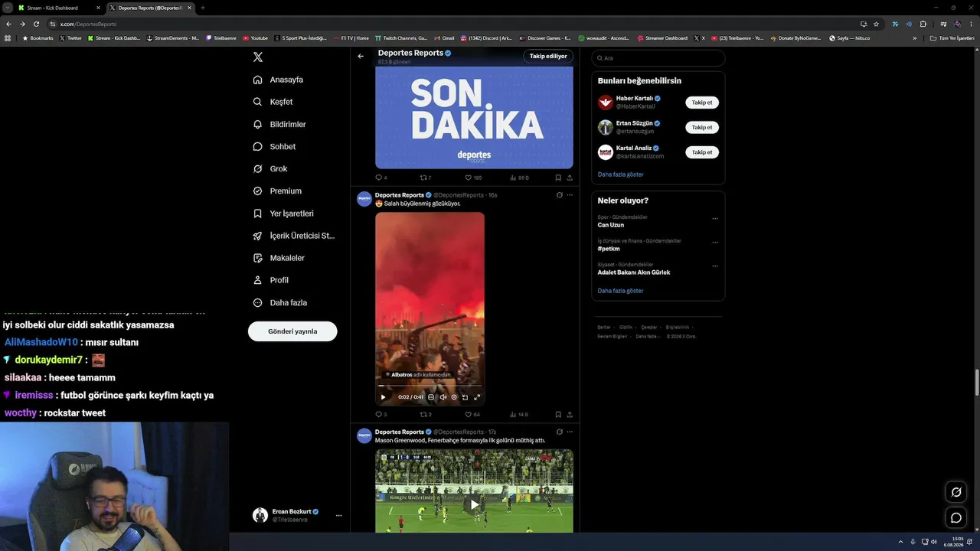Switch the Salah video to fullscreen

[477, 397]
